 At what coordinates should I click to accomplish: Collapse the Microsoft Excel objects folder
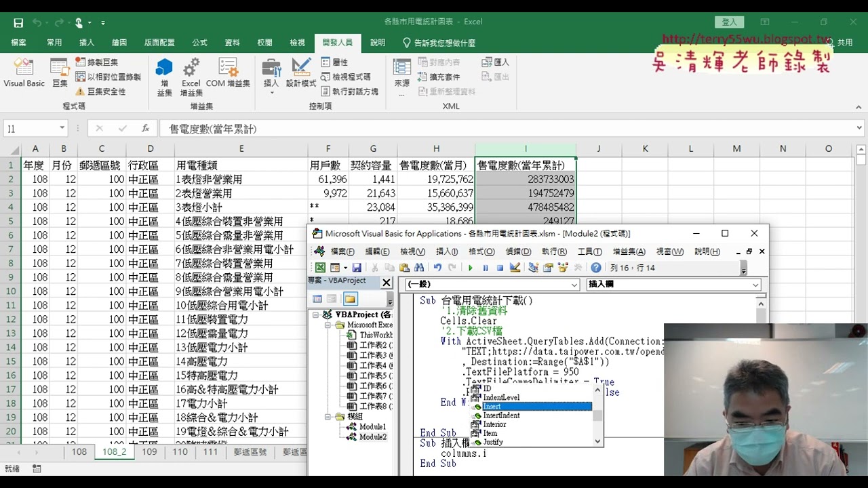point(328,325)
